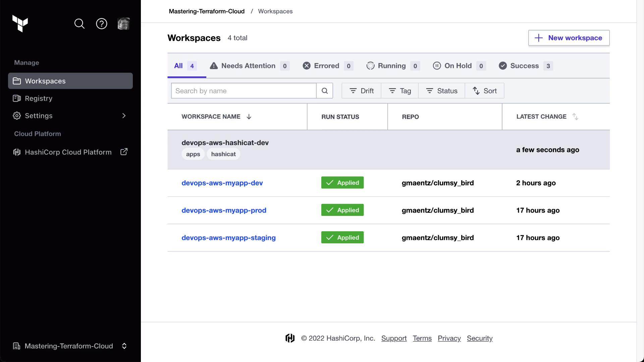This screenshot has height=362, width=644.
Task: Click Applied status for devops-aws-myapp-staging
Action: pyautogui.click(x=342, y=238)
